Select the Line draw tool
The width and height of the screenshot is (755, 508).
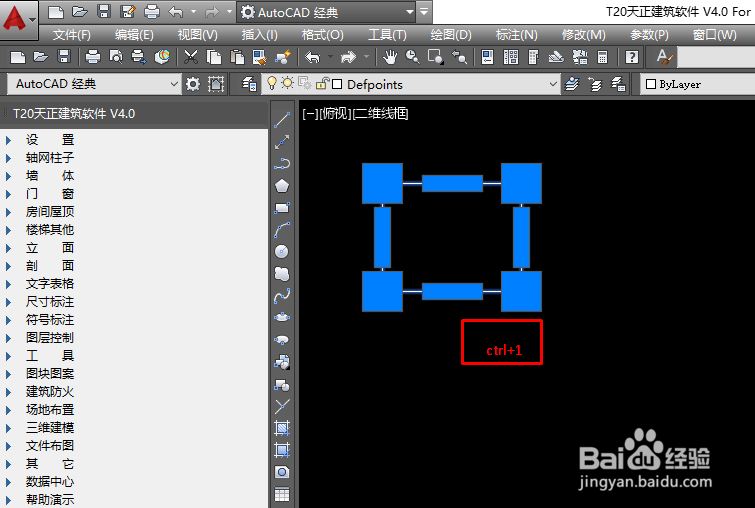pyautogui.click(x=282, y=120)
